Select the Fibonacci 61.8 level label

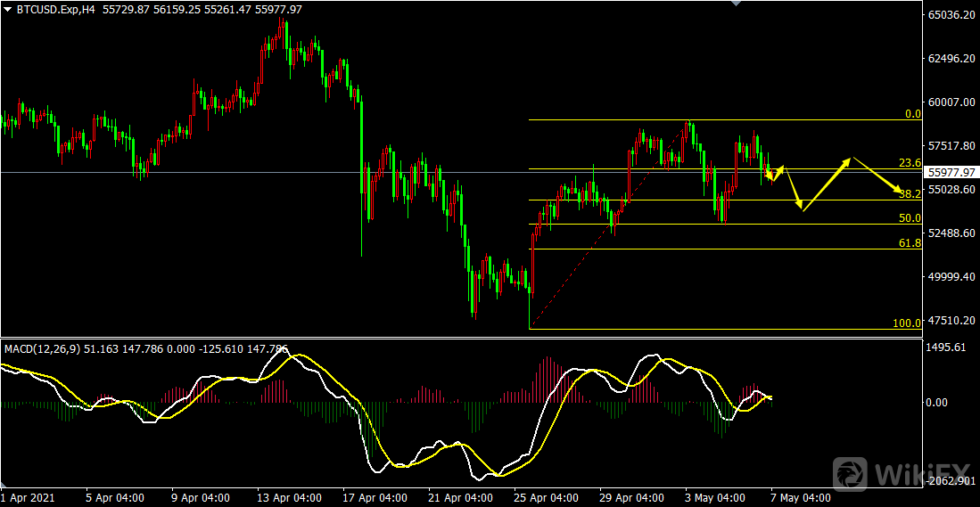pos(910,242)
